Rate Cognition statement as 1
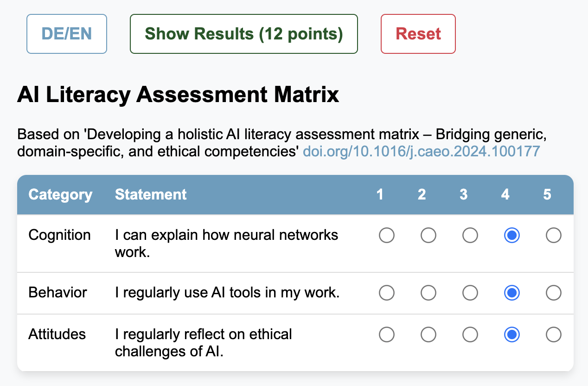Screen dimensions: 588x386 click(x=387, y=236)
